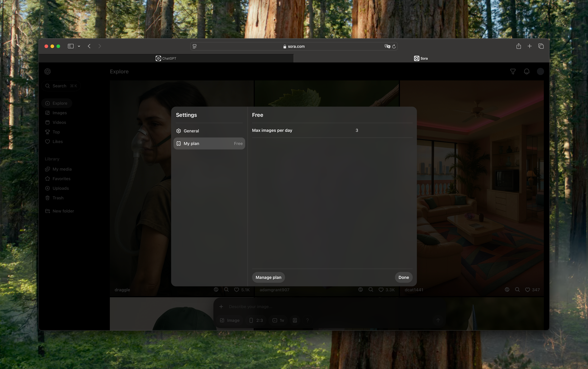Open the General settings section
The image size is (588, 369).
pos(209,131)
